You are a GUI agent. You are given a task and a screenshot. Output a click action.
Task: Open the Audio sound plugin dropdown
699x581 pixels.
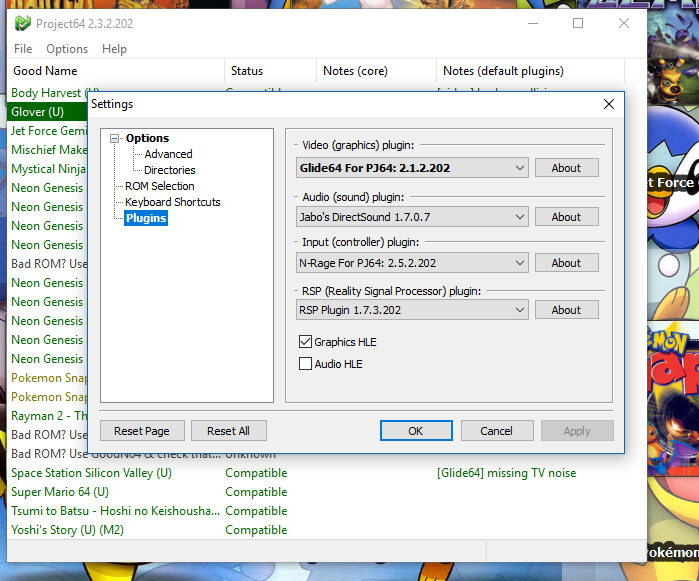pos(412,217)
